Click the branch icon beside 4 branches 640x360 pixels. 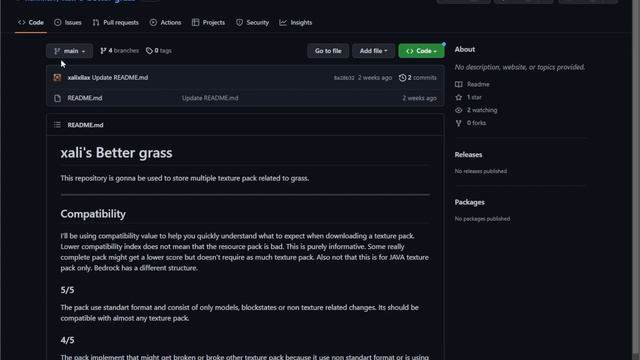pos(103,51)
